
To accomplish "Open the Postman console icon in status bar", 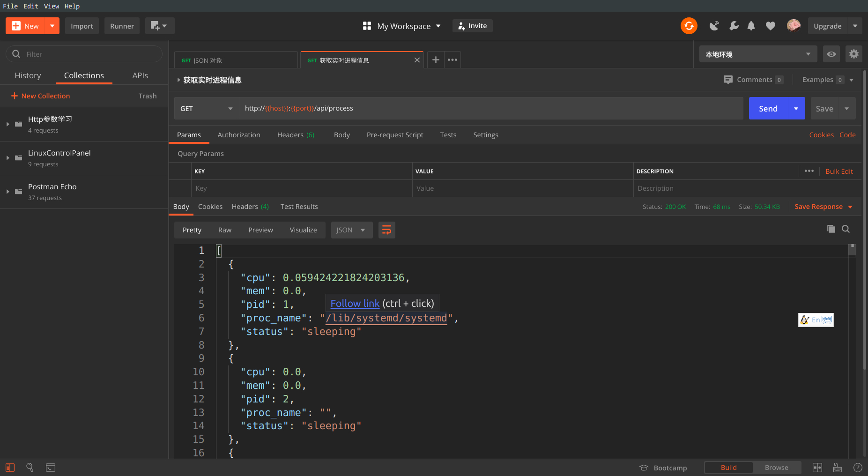I will coord(51,468).
